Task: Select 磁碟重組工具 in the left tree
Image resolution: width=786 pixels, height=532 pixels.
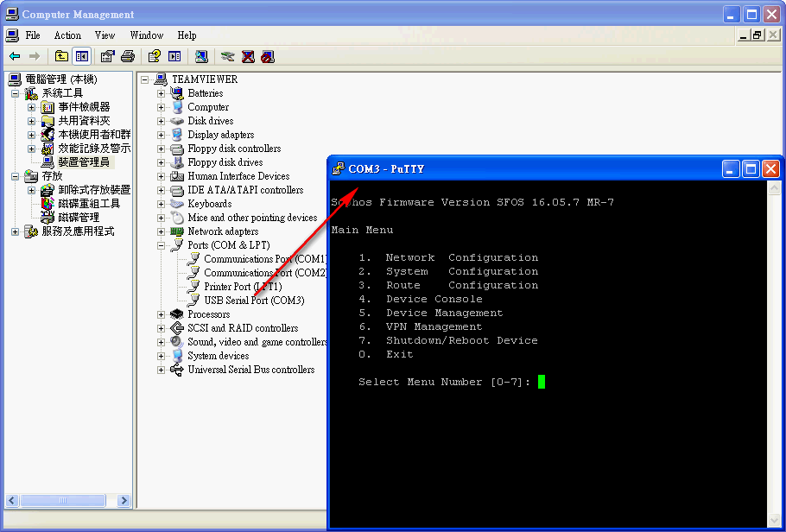Action: click(89, 204)
